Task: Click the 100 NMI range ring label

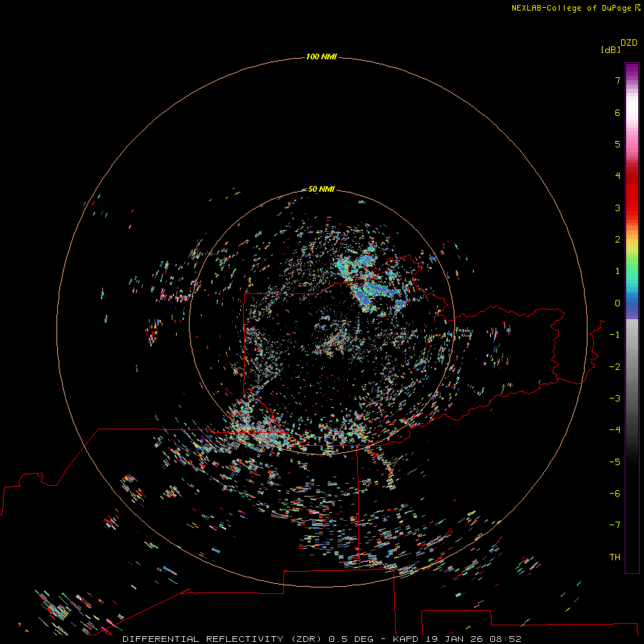Action: pos(321,57)
